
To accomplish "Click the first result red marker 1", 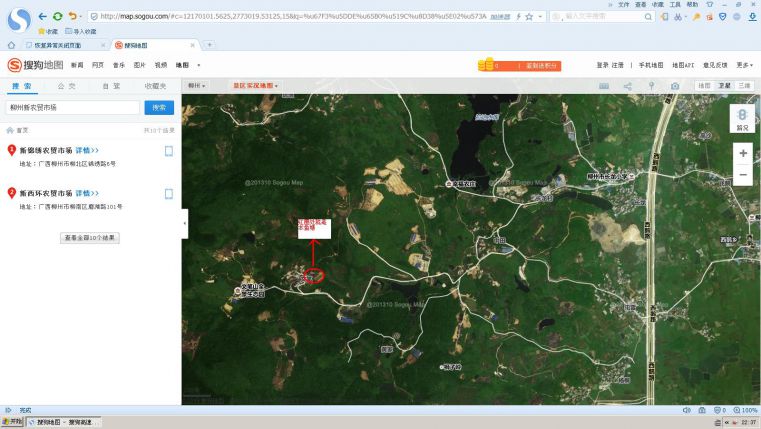I will (x=12, y=150).
